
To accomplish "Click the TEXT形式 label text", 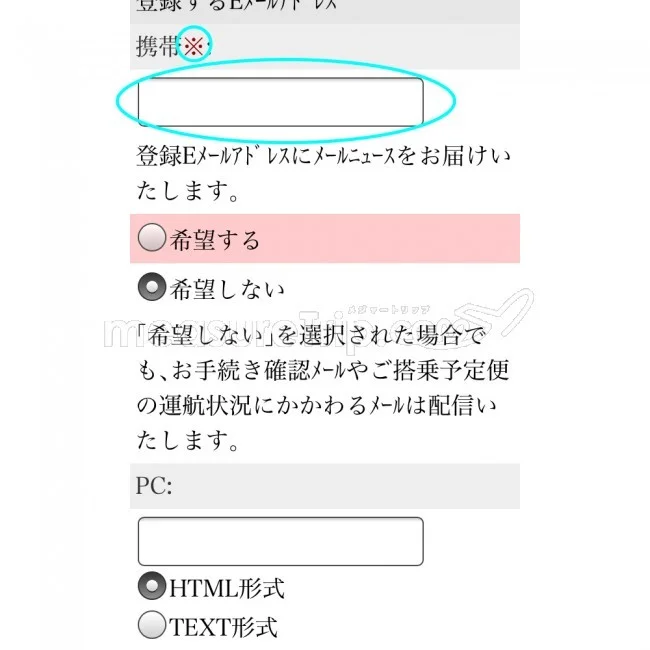I will click(223, 627).
